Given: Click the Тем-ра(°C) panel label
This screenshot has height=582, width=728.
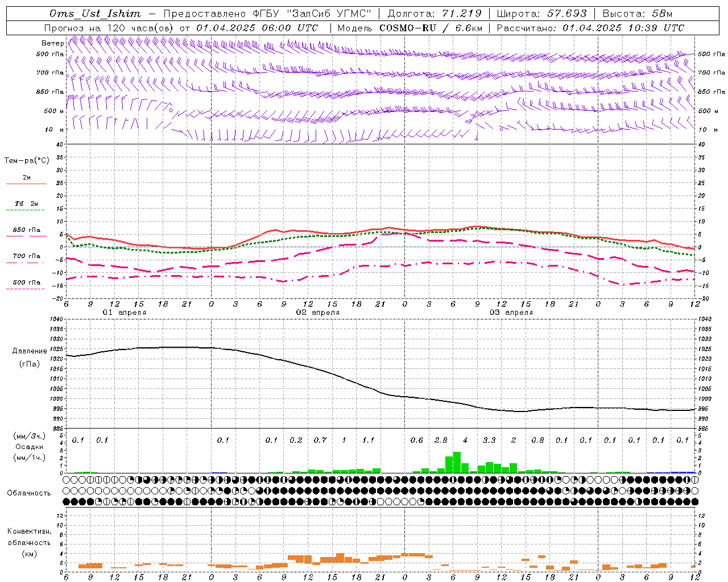Looking at the screenshot, I should coord(27,161).
